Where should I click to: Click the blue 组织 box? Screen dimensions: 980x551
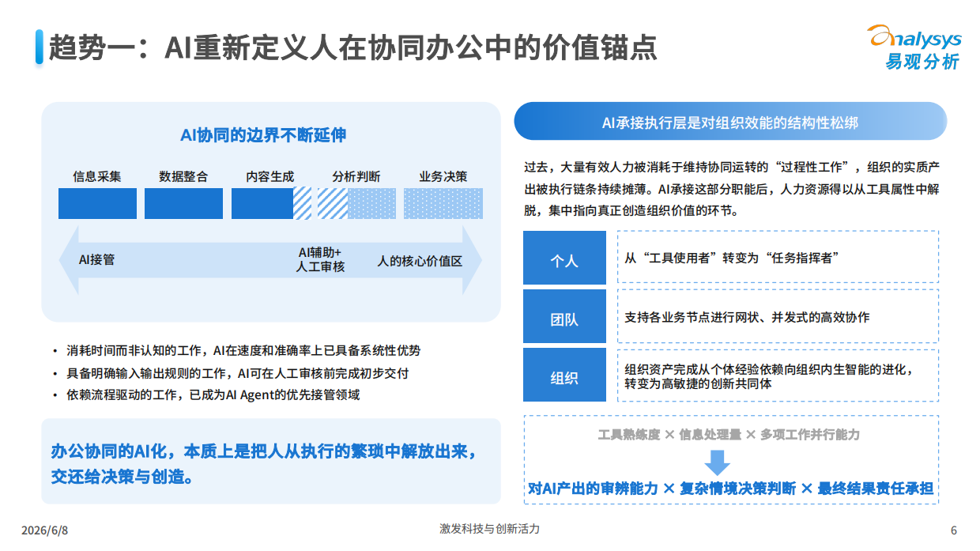(564, 375)
